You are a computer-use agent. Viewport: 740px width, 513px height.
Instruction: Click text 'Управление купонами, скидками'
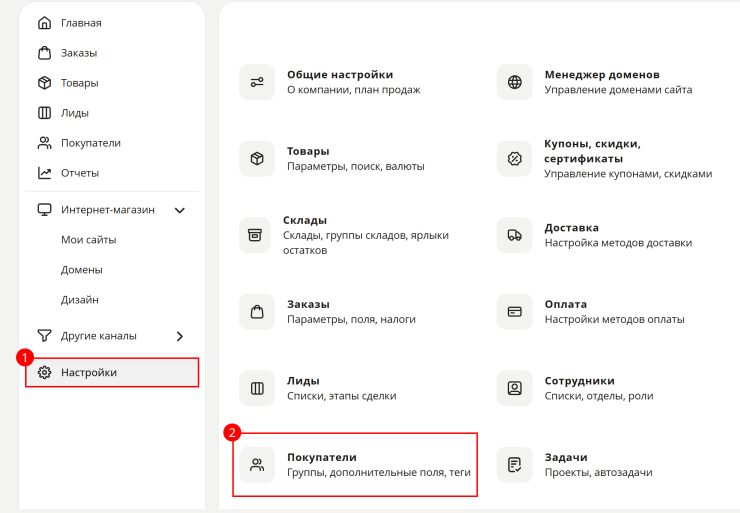point(628,174)
